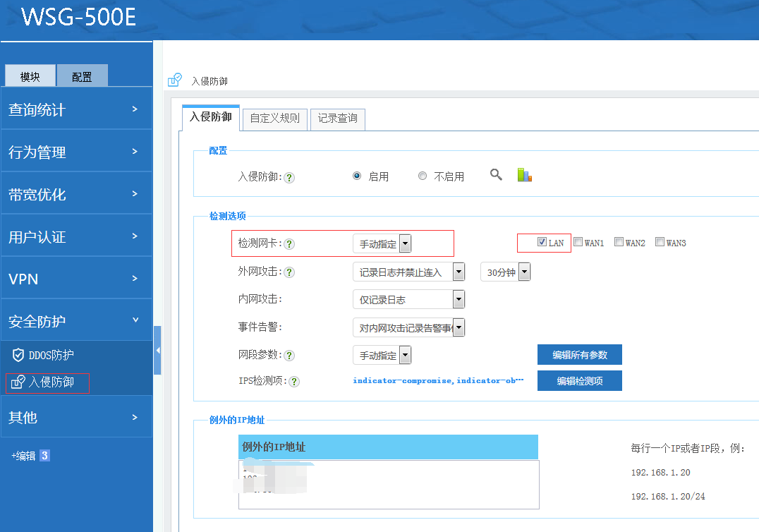Click the 编辑所有参数 button
Screen dimensions: 759x532
579,354
